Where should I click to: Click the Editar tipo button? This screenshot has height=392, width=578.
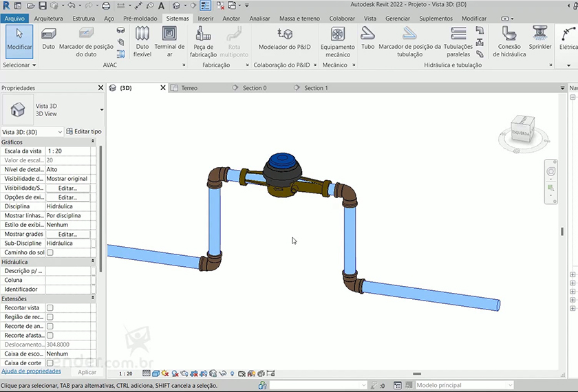tap(83, 131)
